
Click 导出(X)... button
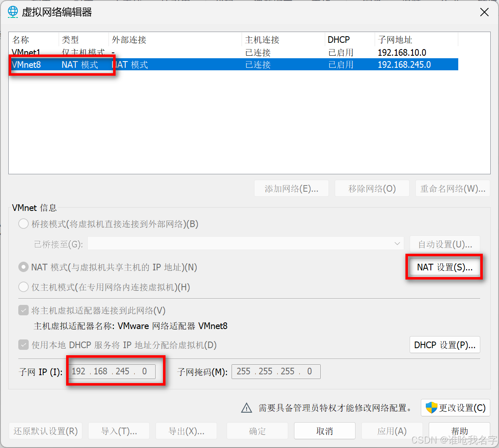[186, 431]
